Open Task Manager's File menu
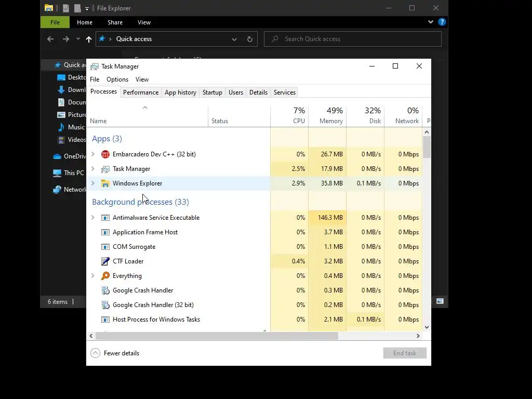The image size is (532, 399). (x=95, y=79)
